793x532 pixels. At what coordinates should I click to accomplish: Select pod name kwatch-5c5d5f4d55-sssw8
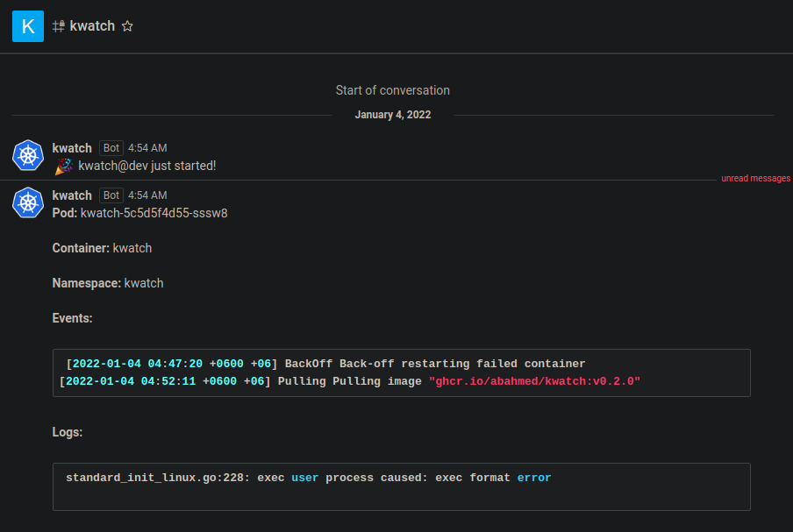tap(154, 213)
